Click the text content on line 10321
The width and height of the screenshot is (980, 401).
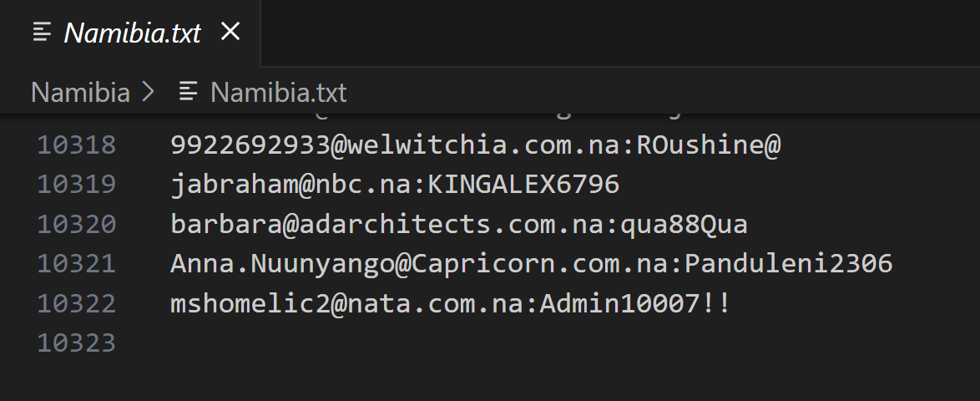pyautogui.click(x=531, y=264)
